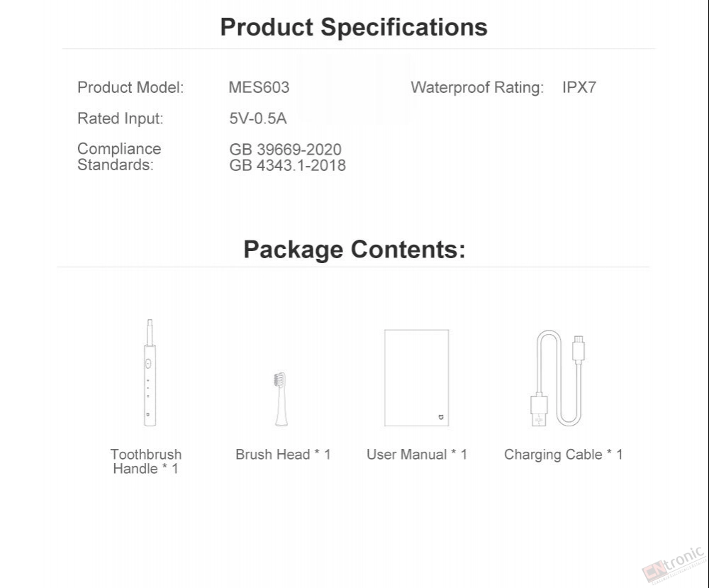
Task: Click the toothbrush handle illustration
Action: [x=150, y=372]
